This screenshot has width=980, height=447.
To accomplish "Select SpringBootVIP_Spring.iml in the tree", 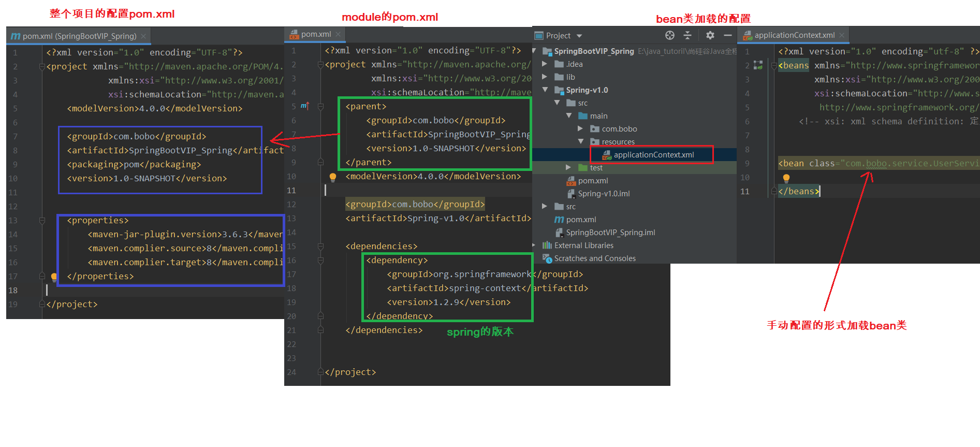I will [x=610, y=233].
